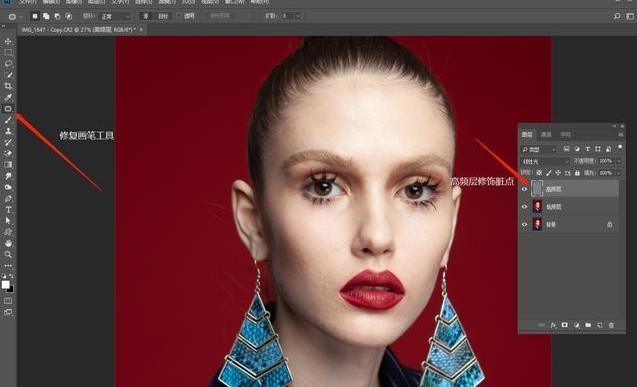Viewport: 637px width, 387px height.
Task: Open the Opacity 100% slider dropdown
Action: coord(618,161)
